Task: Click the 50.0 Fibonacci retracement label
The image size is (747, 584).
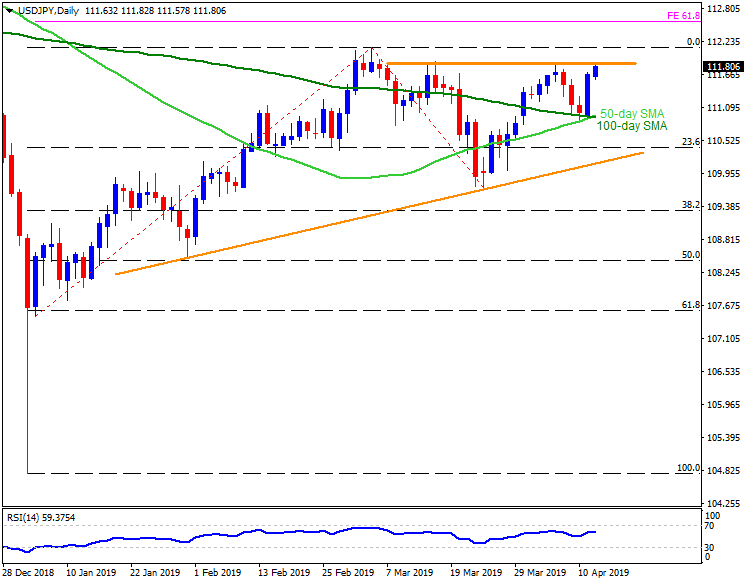Action: pos(688,255)
